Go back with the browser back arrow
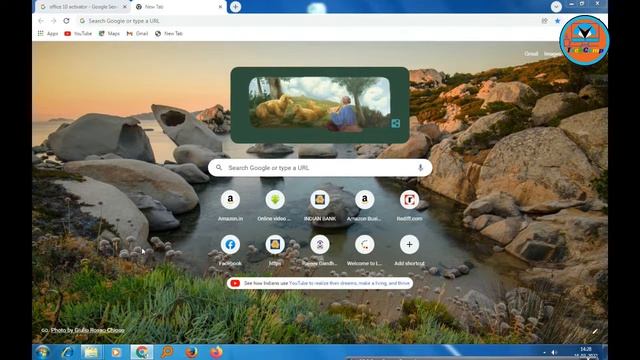 pyautogui.click(x=41, y=21)
